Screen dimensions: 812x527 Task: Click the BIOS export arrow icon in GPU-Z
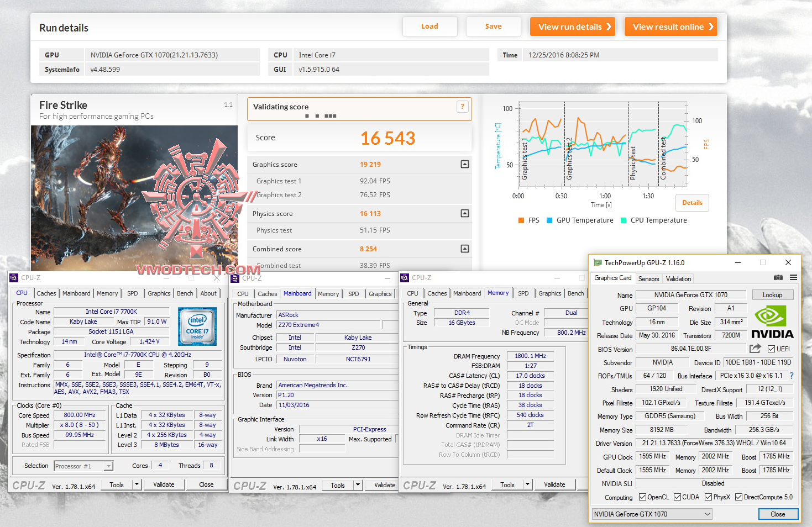point(755,349)
